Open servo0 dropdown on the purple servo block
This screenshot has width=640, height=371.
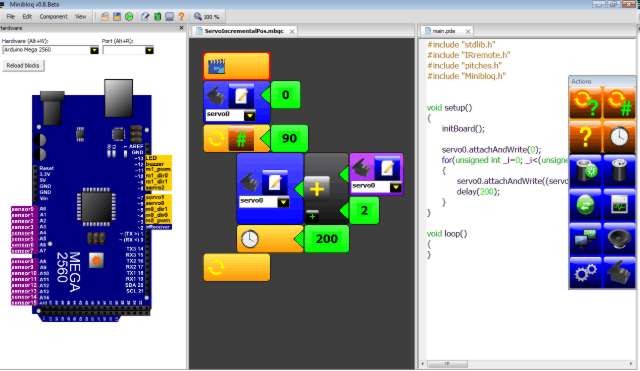396,187
